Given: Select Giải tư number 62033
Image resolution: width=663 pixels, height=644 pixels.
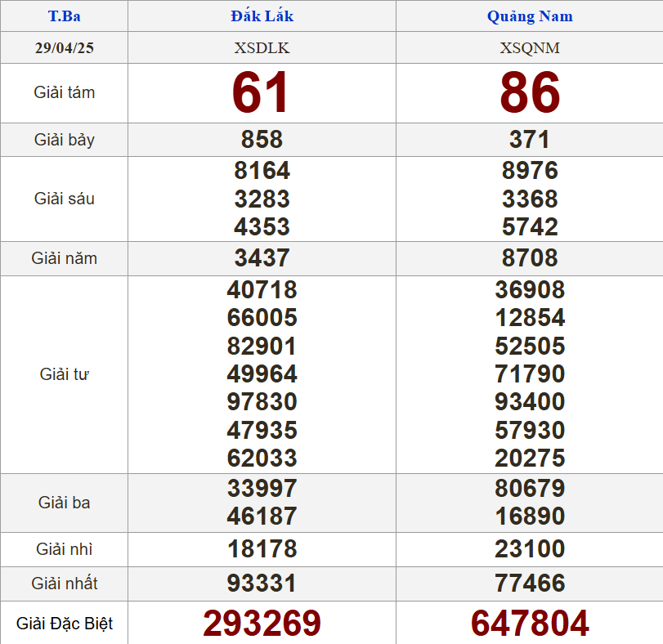Looking at the screenshot, I should pyautogui.click(x=262, y=458).
